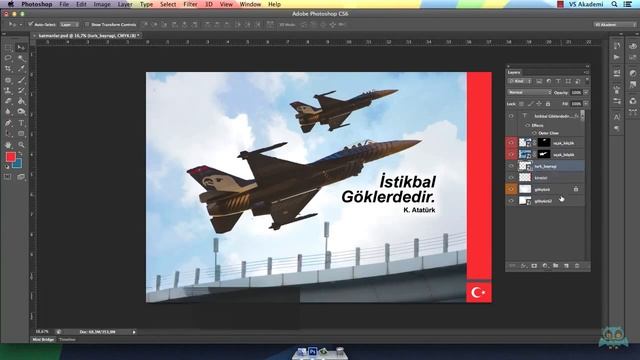Image resolution: width=640 pixels, height=360 pixels.
Task: Click the add layer mask icon
Action: pos(534,266)
